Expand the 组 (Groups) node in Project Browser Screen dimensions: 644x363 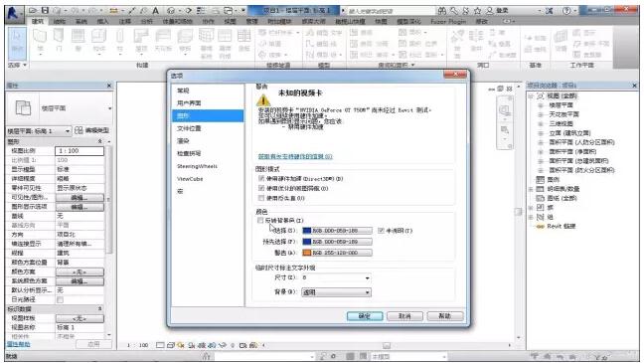click(x=531, y=217)
